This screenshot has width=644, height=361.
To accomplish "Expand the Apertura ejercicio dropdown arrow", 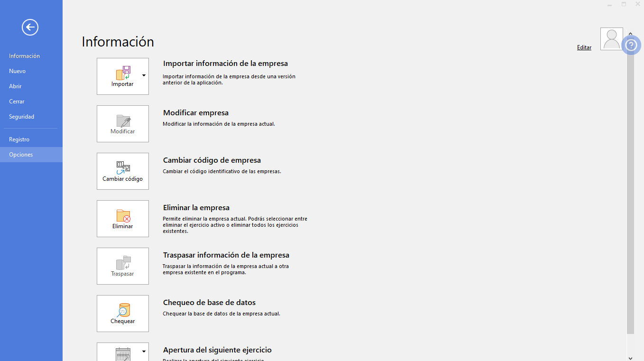I will [144, 351].
